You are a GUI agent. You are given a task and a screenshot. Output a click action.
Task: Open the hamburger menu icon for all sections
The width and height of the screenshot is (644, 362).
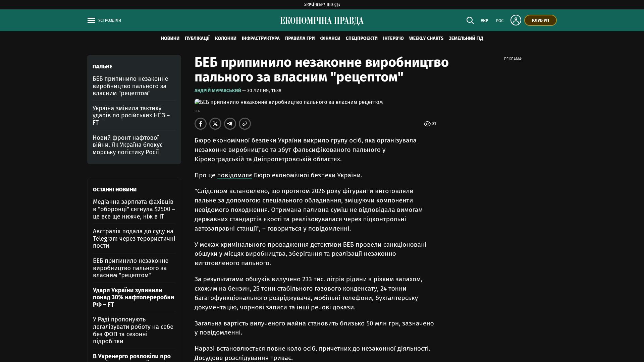pos(91,20)
